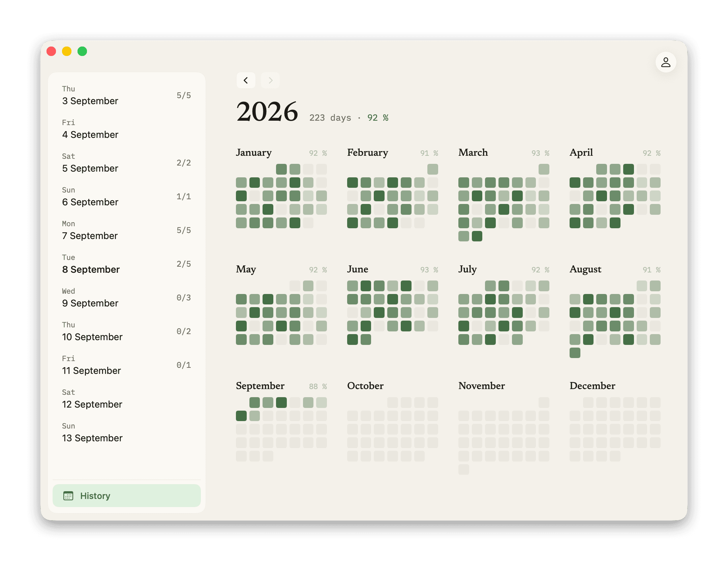This screenshot has width=728, height=561.
Task: Select Fri 4 September entry
Action: click(127, 129)
